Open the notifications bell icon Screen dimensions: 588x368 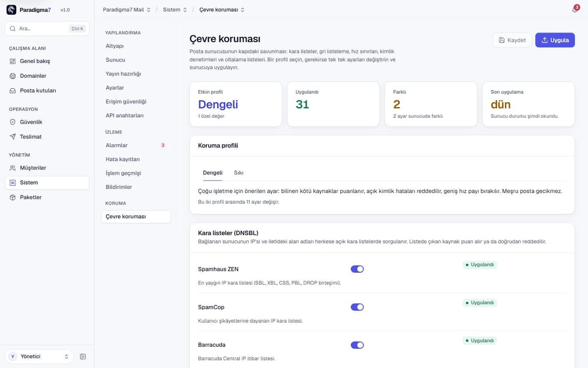coord(575,10)
